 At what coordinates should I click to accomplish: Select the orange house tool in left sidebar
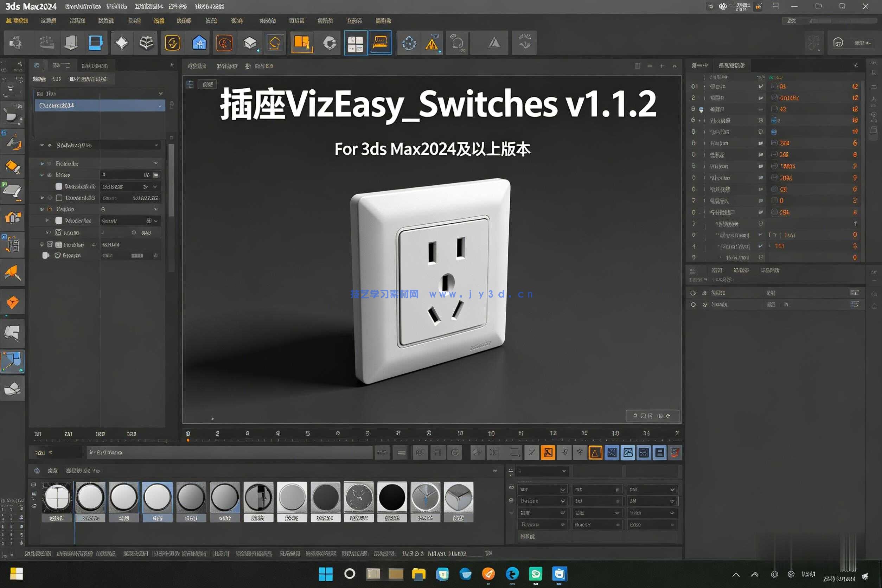tap(12, 217)
